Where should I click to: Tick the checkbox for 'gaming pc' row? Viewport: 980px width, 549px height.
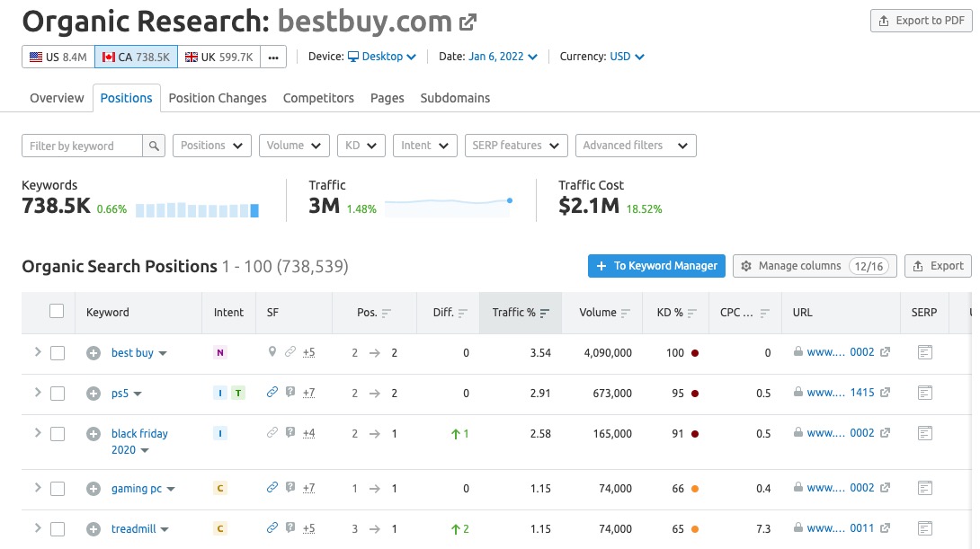[x=58, y=489]
